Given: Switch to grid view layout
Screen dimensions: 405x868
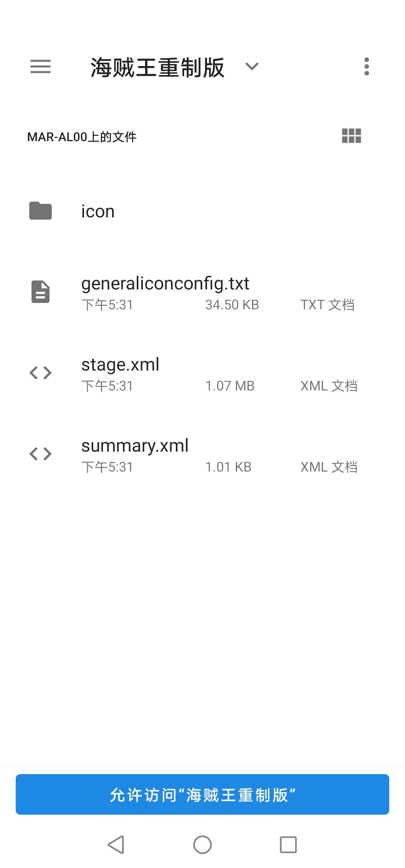Looking at the screenshot, I should (x=351, y=136).
